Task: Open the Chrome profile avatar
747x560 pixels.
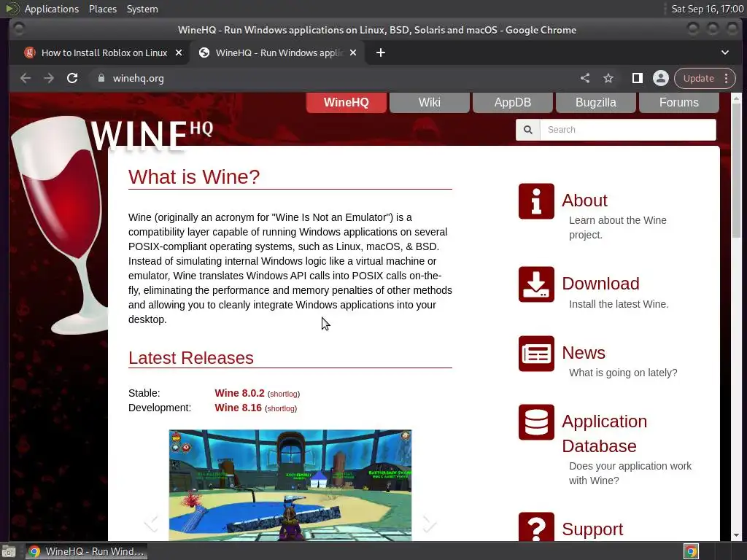Action: [661, 78]
